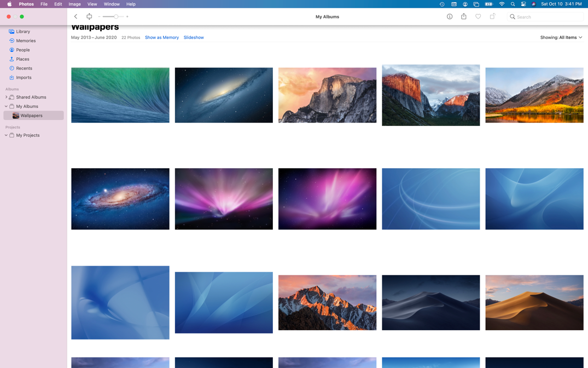Select the green ocean wave wallpaper thumbnail

[x=120, y=95]
